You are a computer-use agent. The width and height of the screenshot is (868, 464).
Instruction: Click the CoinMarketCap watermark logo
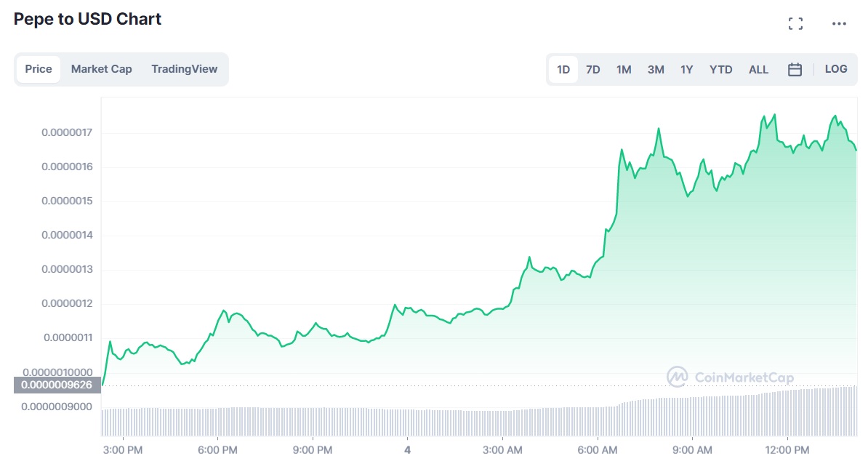coord(730,377)
